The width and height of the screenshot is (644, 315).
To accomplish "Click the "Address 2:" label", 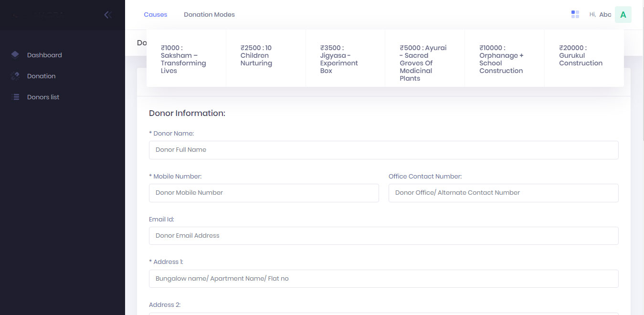I will coord(165,305).
